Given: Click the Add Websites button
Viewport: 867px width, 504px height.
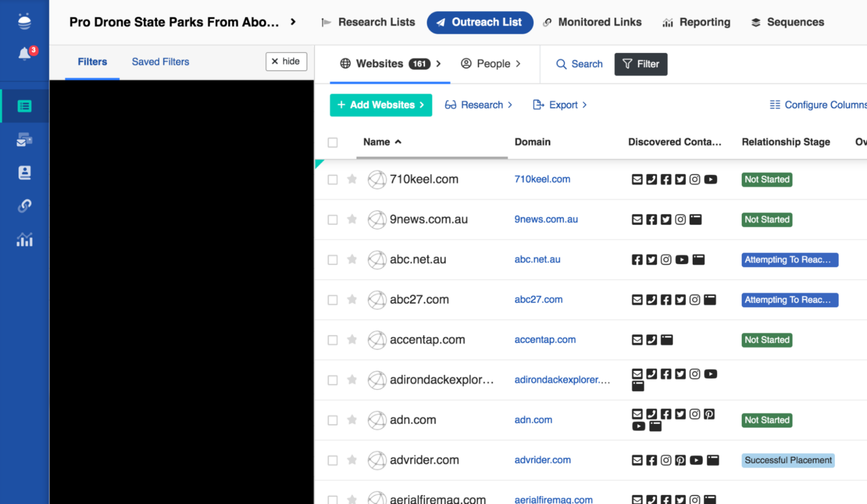Looking at the screenshot, I should (x=380, y=105).
